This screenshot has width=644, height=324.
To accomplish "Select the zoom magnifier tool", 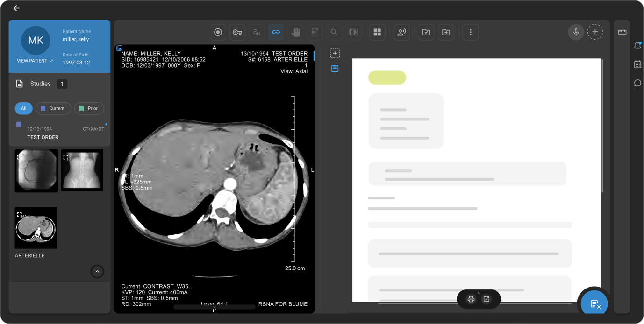I will tap(334, 32).
